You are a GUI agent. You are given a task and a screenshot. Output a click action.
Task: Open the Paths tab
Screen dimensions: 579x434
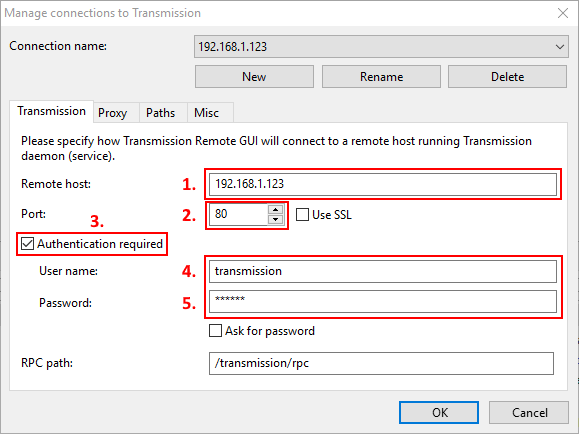160,113
